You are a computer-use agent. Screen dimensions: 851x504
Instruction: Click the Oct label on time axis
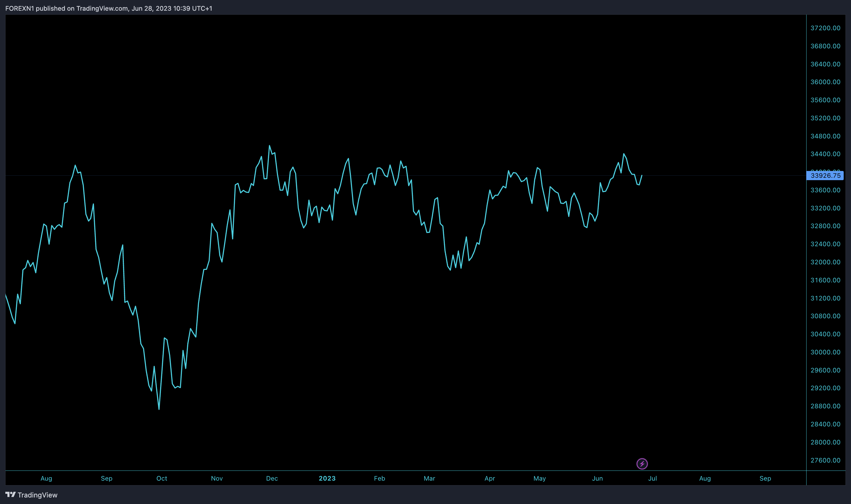[162, 479]
